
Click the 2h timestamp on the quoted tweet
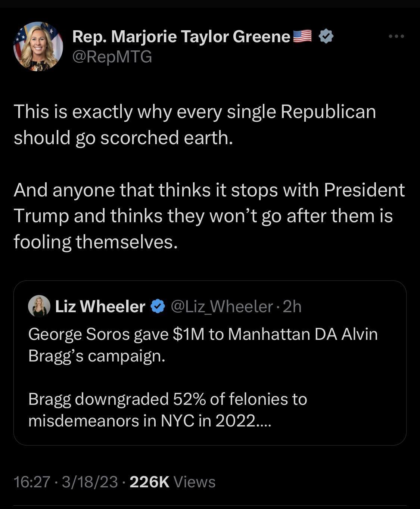click(292, 307)
